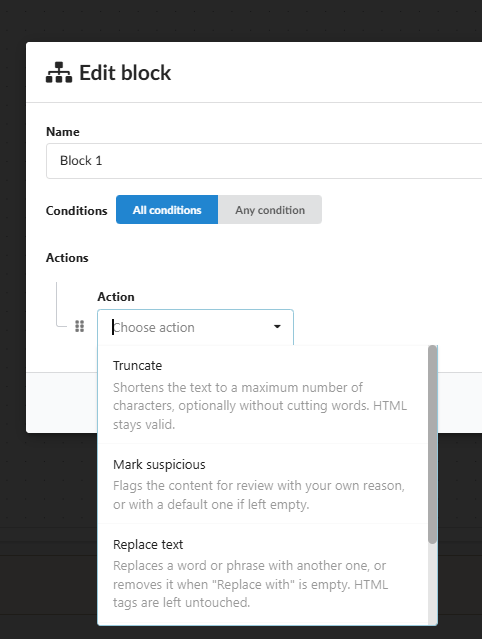Click into the Name field showing Block 1
Image resolution: width=482 pixels, height=639 pixels.
tap(264, 161)
